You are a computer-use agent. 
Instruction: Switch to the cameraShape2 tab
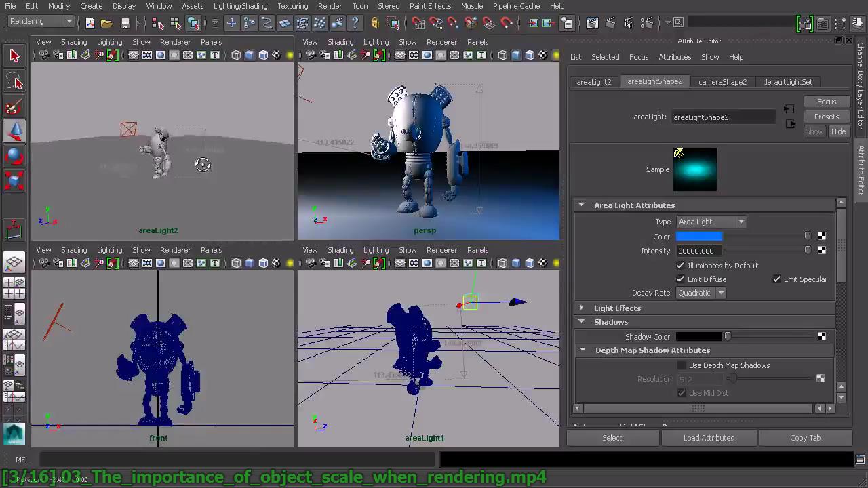pyautogui.click(x=722, y=82)
